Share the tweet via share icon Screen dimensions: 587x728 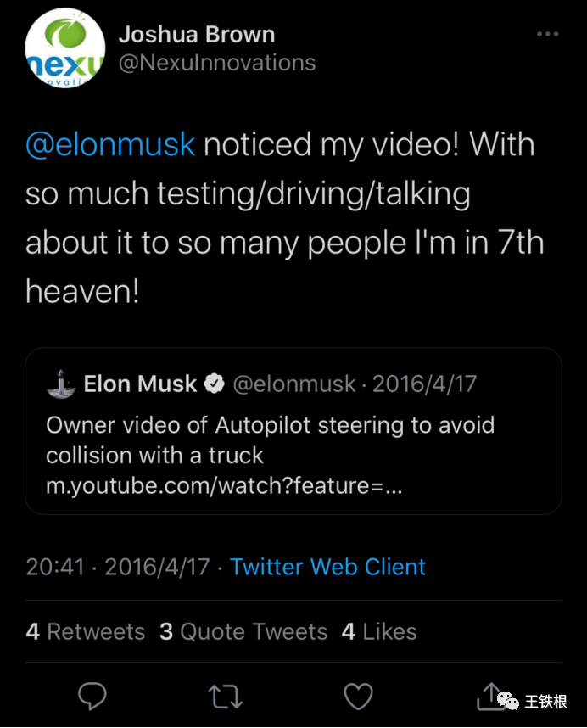point(491,696)
